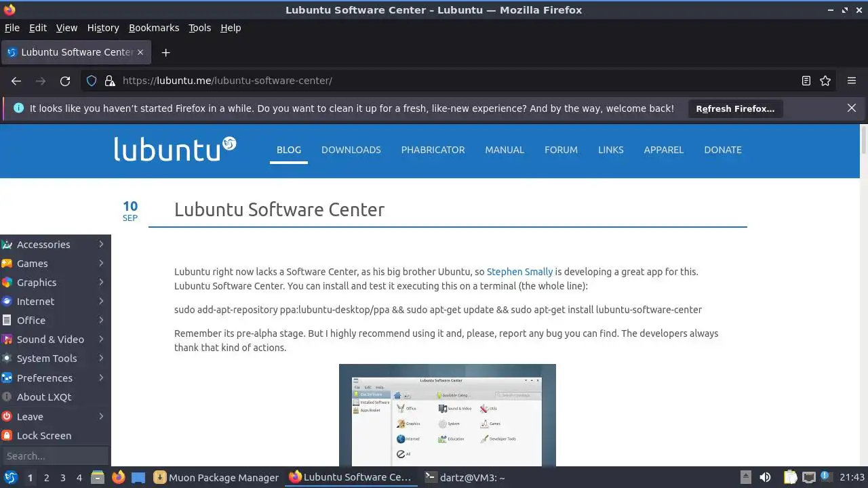Click the Lubuntu Software Center post title

tap(279, 209)
